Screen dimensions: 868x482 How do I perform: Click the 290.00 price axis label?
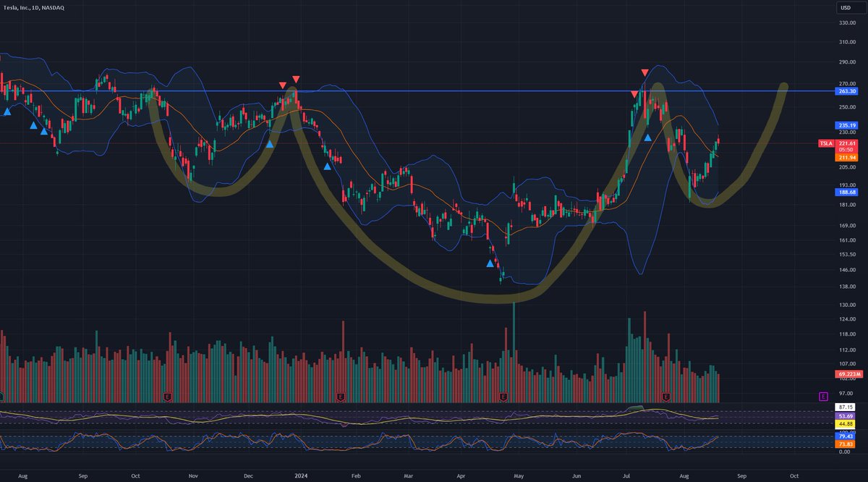tap(848, 63)
